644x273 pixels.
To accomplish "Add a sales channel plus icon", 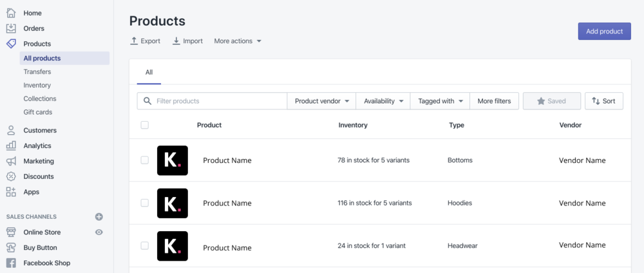I will (99, 217).
